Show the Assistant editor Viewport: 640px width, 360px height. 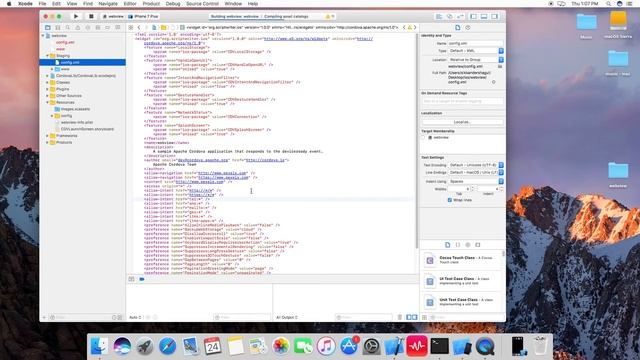(x=449, y=16)
